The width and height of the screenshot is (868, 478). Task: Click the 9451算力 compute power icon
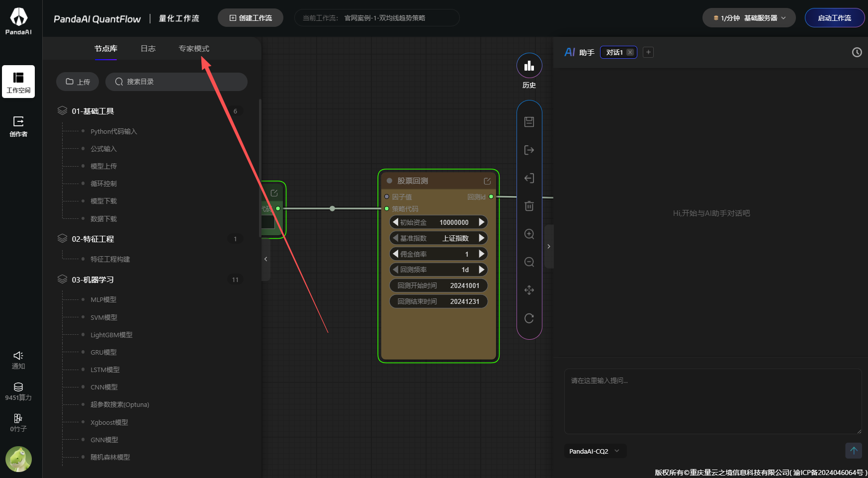(18, 391)
